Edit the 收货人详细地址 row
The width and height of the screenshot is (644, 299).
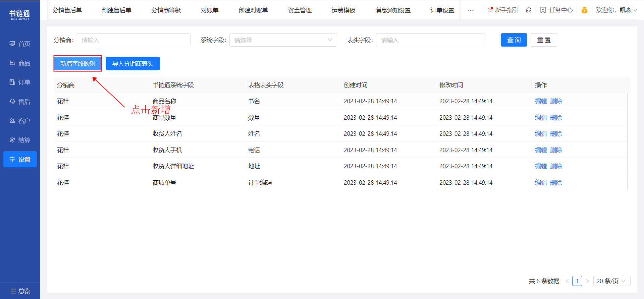541,166
